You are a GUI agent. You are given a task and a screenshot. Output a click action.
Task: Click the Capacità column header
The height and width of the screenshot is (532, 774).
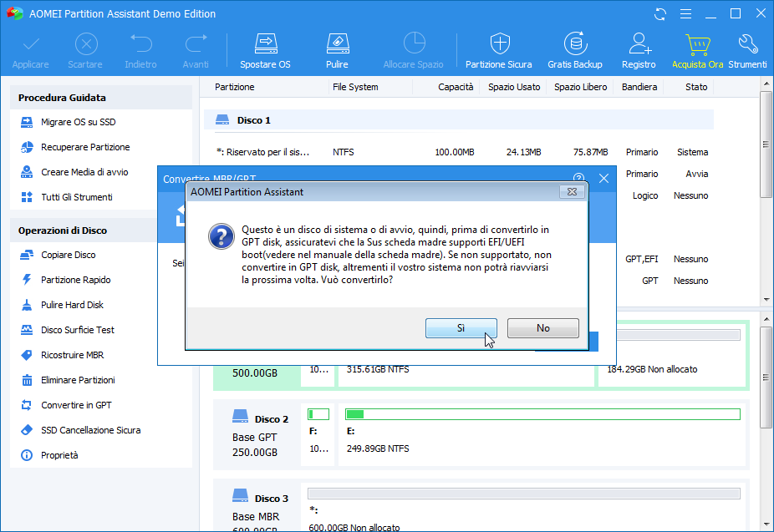coord(456,87)
